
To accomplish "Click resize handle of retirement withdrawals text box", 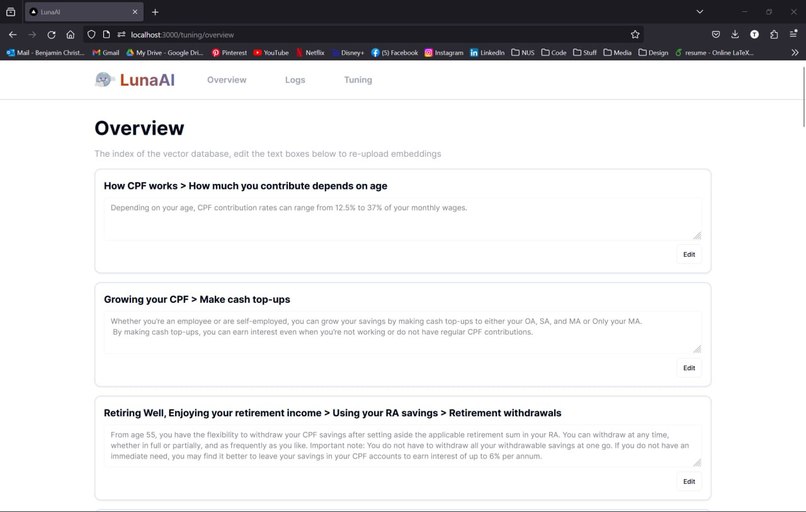I will (x=697, y=463).
